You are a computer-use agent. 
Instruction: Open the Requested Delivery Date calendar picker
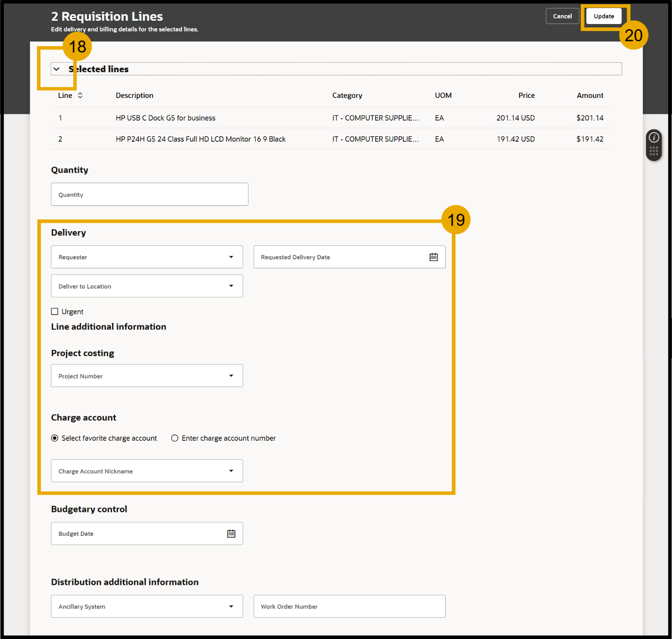433,257
